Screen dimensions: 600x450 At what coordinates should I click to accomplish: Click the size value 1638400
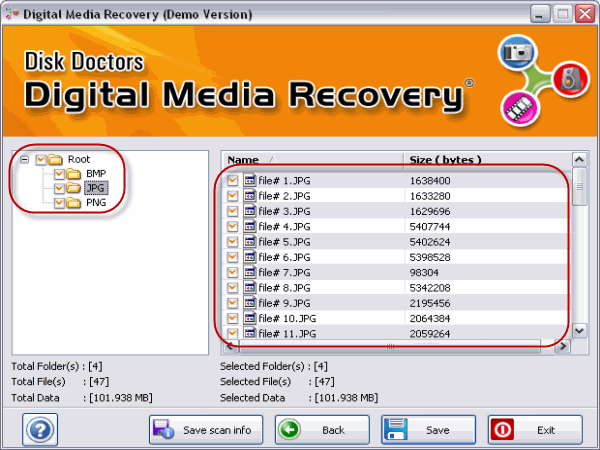[430, 181]
